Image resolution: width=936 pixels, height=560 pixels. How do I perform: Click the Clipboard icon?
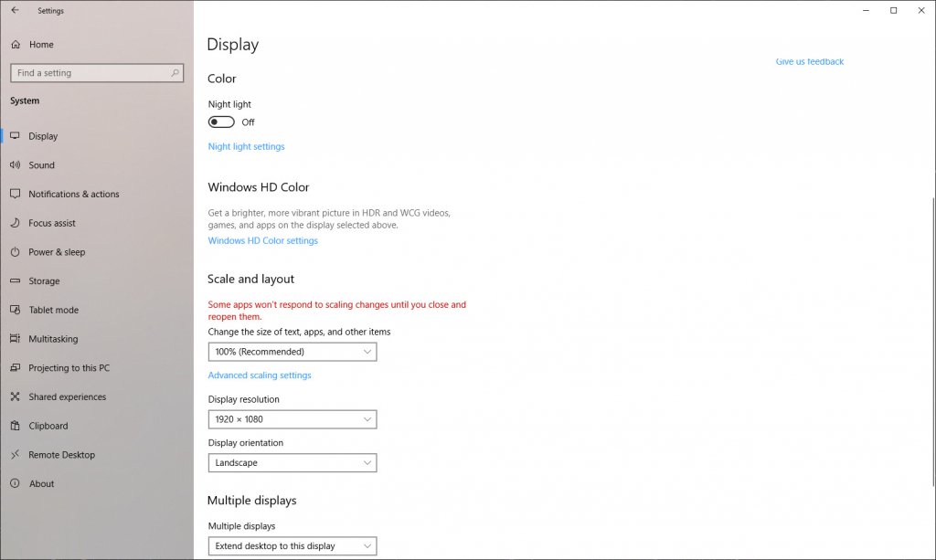15,426
